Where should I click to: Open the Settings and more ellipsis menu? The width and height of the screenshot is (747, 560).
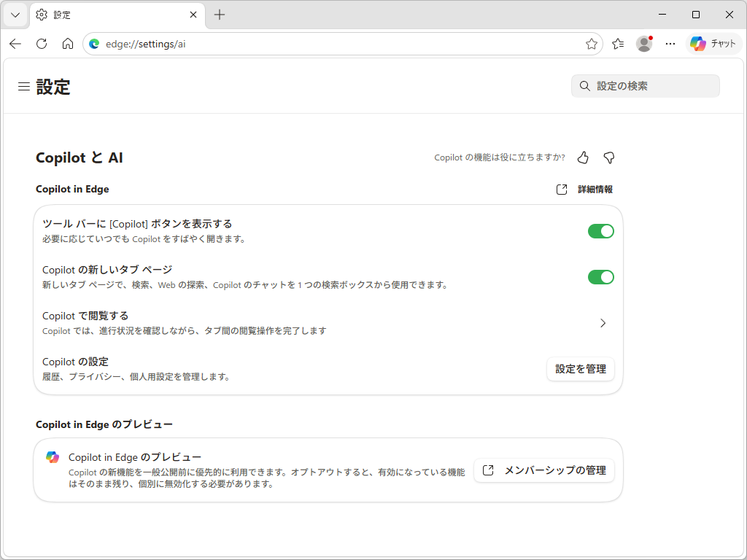(670, 44)
